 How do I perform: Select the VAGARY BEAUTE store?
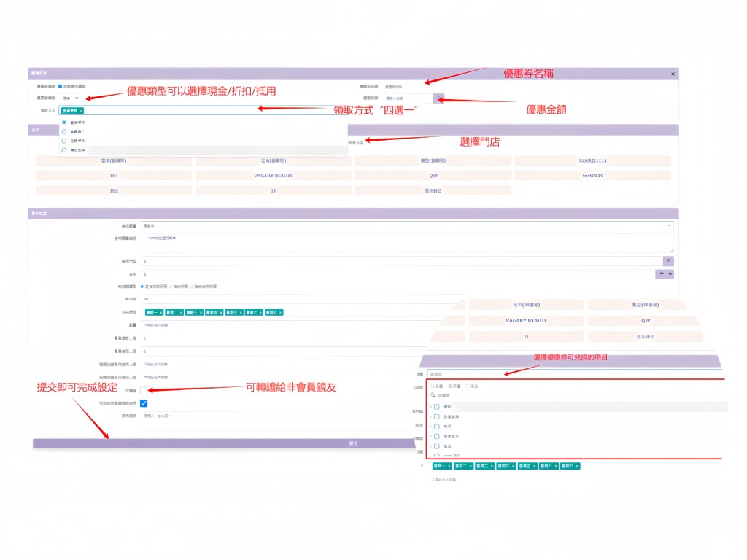[x=273, y=176]
